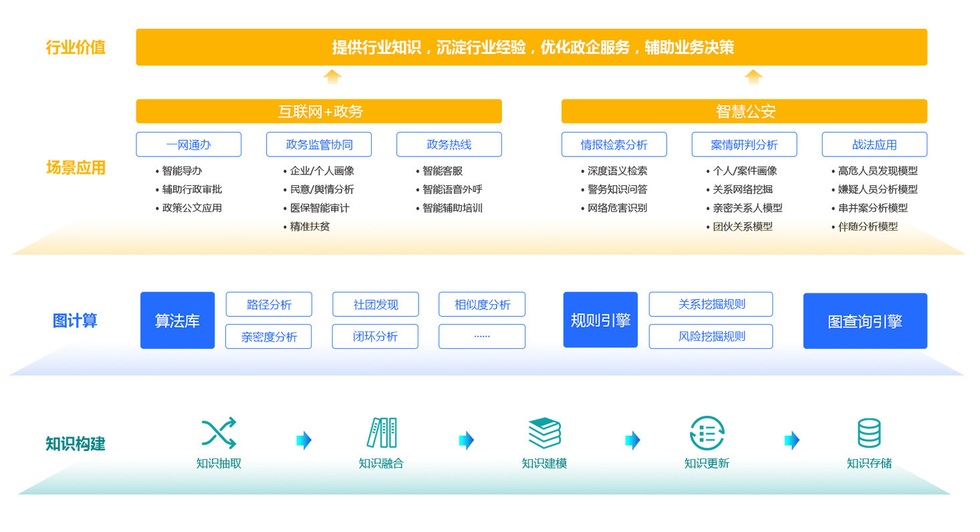980x532 pixels.
Task: Click the blue arrow after 知识抽取
Action: pyautogui.click(x=304, y=440)
